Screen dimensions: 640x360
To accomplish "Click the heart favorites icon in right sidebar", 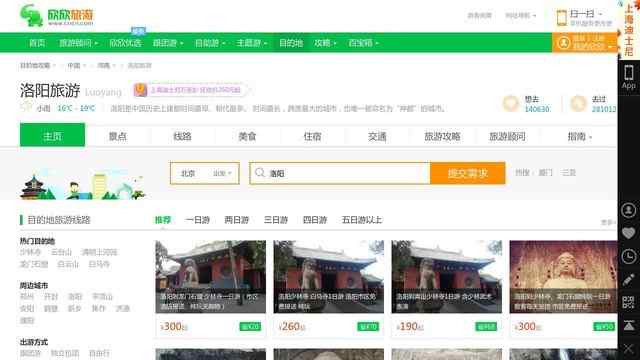I will click(629, 233).
